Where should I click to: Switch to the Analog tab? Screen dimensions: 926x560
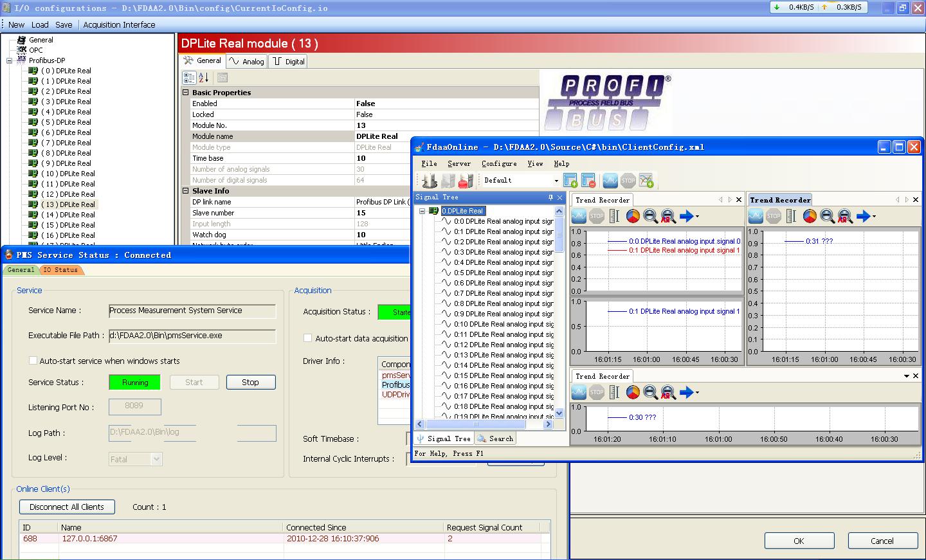click(246, 61)
